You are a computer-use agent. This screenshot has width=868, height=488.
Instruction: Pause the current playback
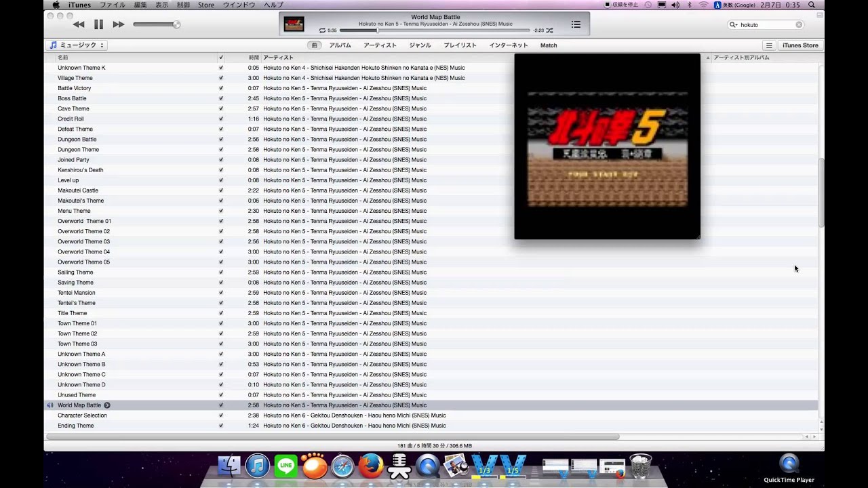pos(98,24)
